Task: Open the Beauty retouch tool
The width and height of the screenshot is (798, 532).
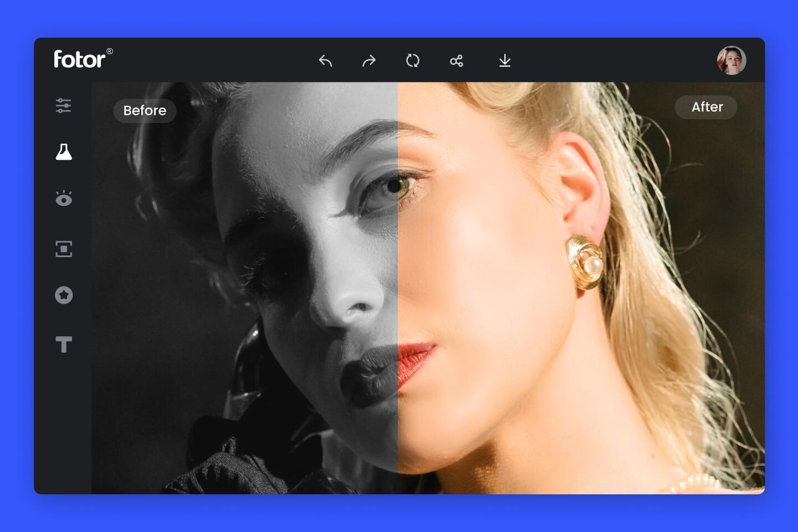Action: coord(63,198)
